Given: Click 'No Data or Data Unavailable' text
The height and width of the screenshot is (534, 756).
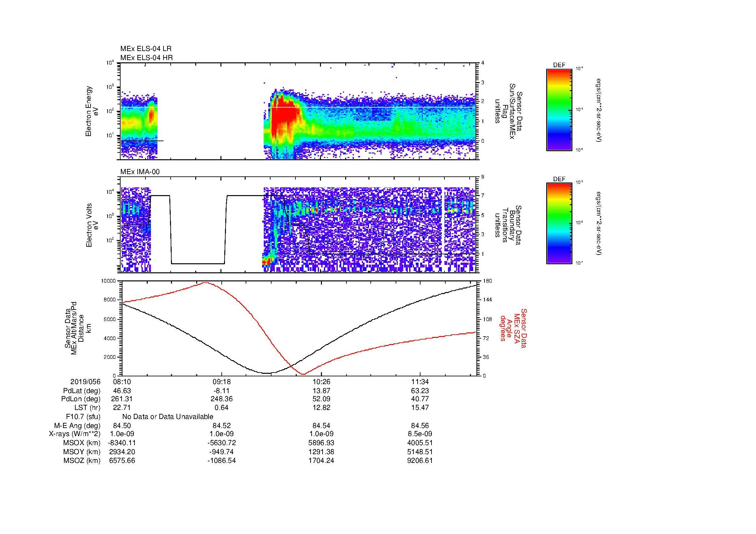Looking at the screenshot, I should (168, 417).
